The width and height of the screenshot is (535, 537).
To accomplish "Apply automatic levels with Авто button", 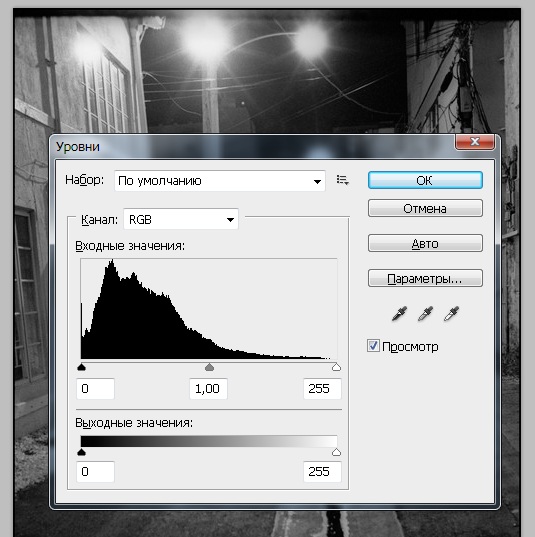I will [x=425, y=243].
